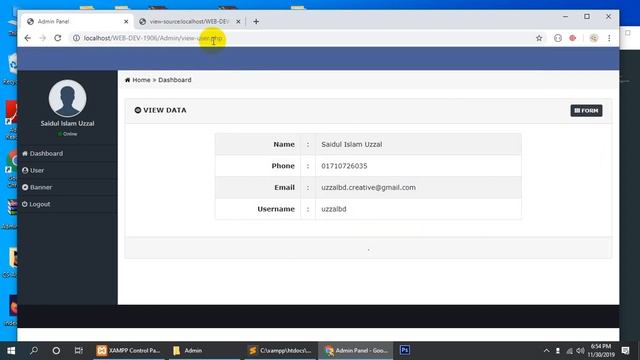Open Windows taskbar search
The width and height of the screenshot is (640, 360).
[34, 351]
